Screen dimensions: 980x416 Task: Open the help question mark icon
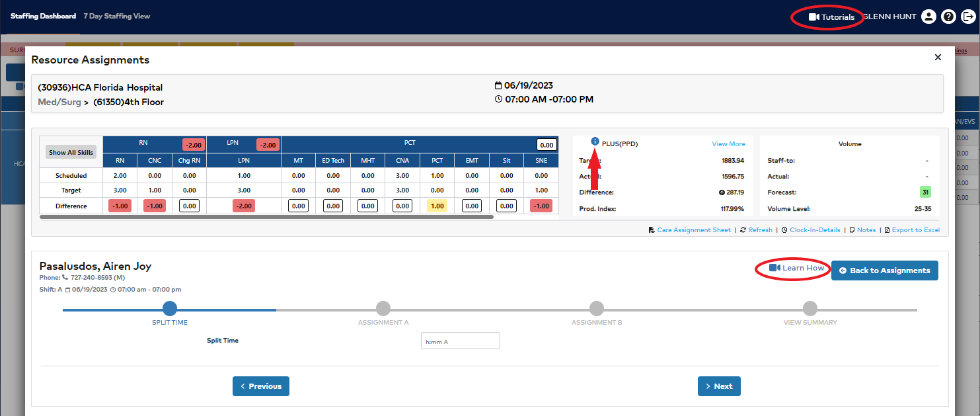[948, 17]
